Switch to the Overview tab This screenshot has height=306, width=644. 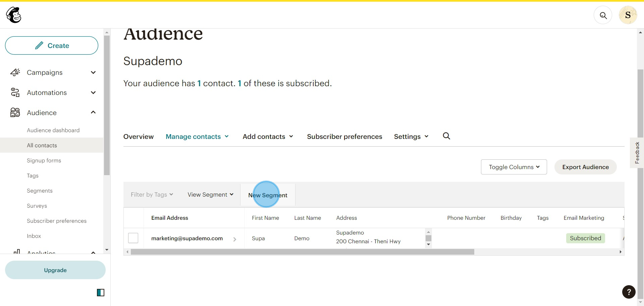[x=139, y=137]
